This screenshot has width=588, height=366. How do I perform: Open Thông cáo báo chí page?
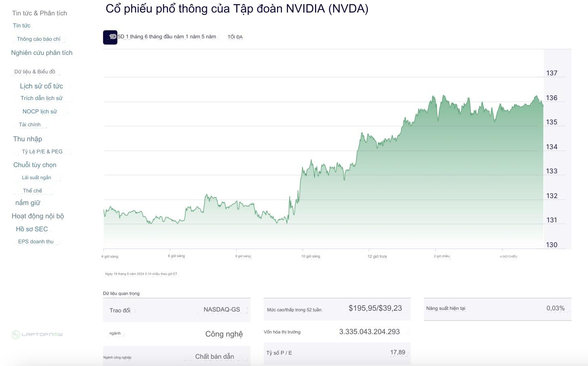(x=38, y=39)
